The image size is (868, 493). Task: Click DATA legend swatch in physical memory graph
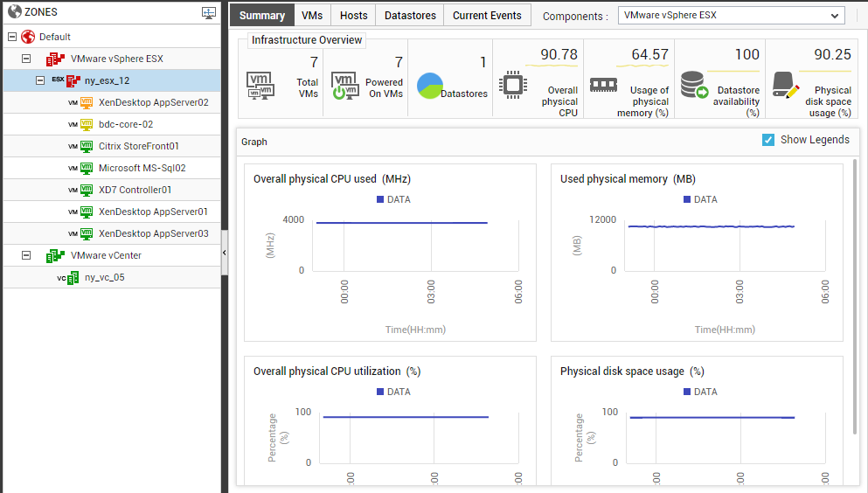[x=687, y=199]
